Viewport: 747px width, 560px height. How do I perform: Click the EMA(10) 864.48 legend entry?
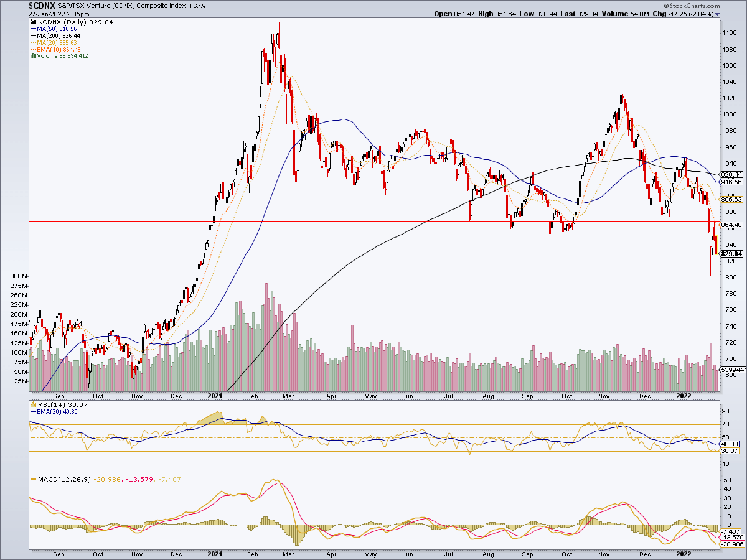coord(57,49)
